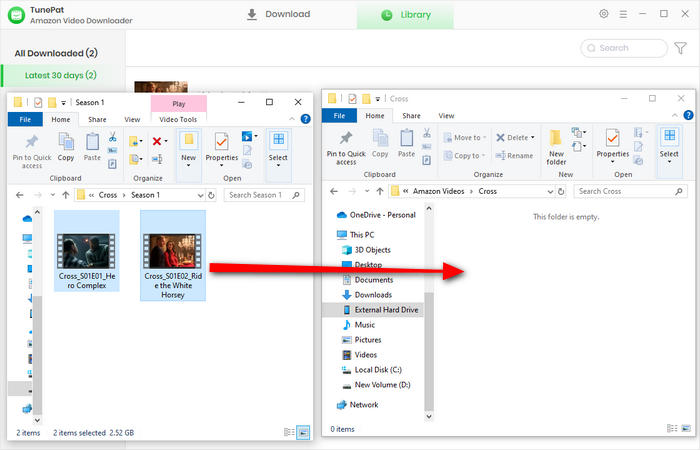The height and width of the screenshot is (450, 700).
Task: Click the filter funnel icon in TunePat
Action: pos(680,48)
